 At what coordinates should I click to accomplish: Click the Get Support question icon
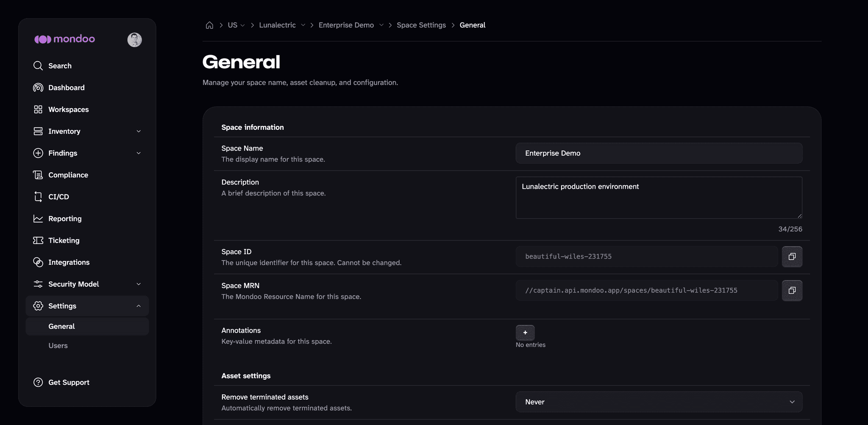[x=38, y=382]
